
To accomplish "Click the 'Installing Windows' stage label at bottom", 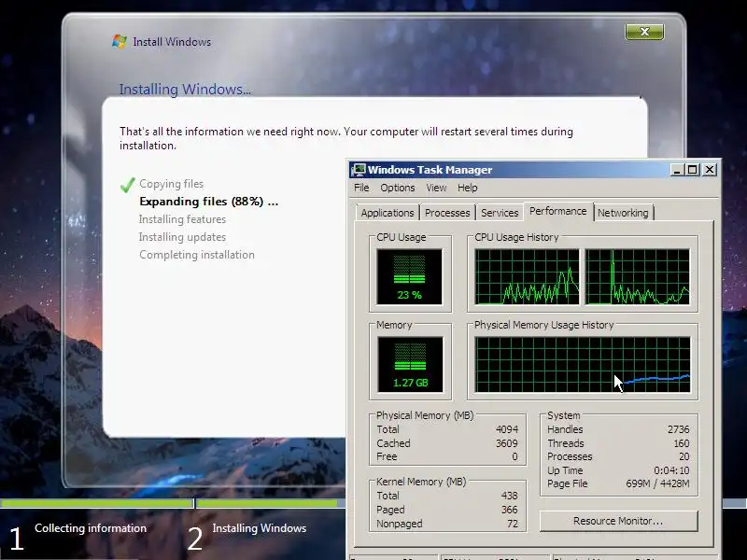I will pos(260,528).
